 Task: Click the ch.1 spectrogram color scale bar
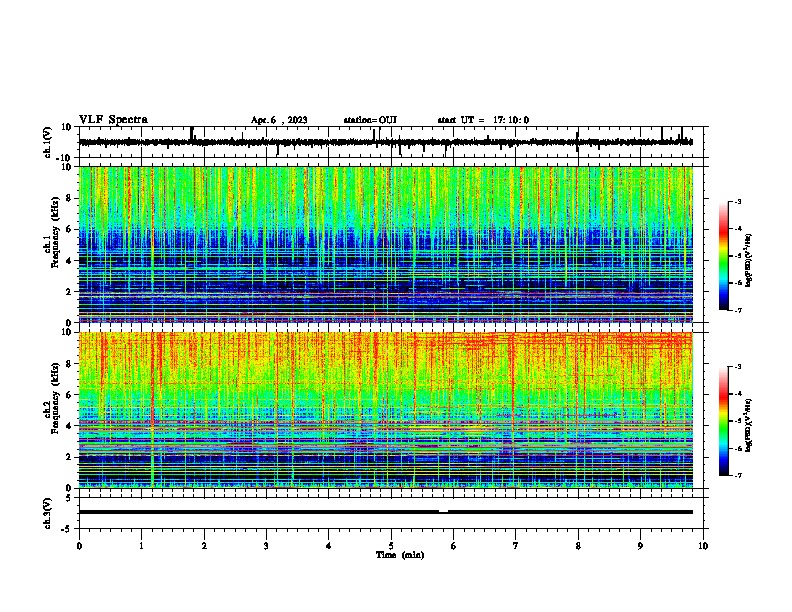tap(724, 256)
